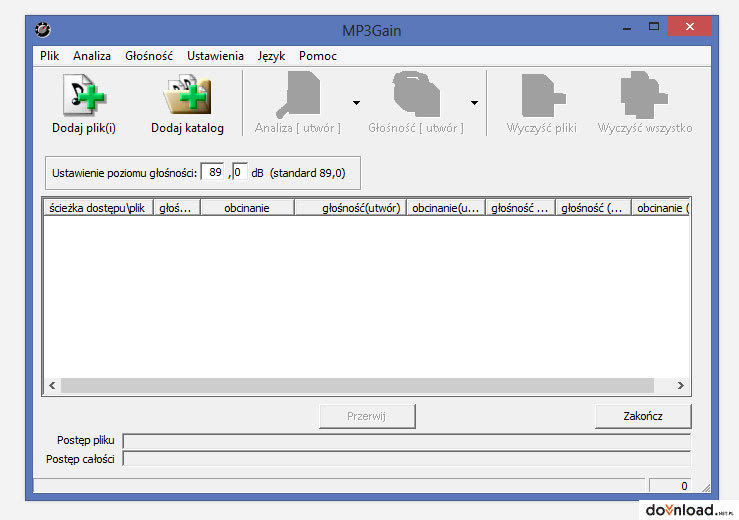Click the Postęp pliku progress bar
739x520 pixels.
[x=407, y=441]
